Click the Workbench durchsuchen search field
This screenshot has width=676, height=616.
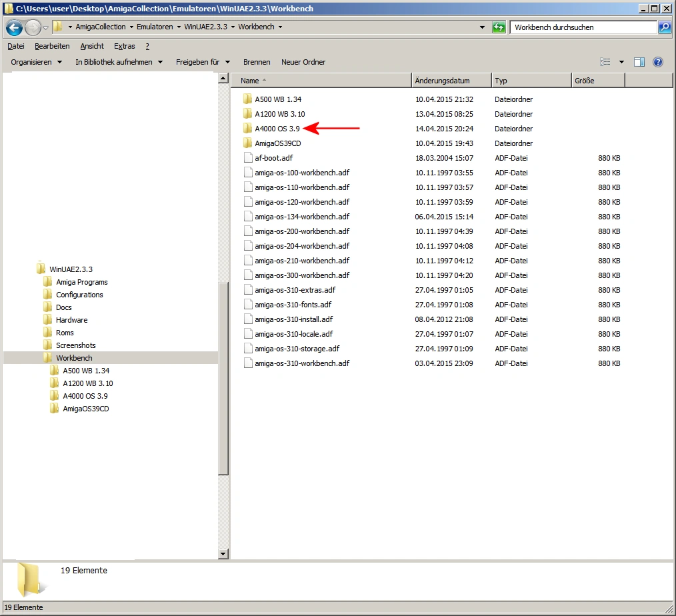[x=583, y=27]
